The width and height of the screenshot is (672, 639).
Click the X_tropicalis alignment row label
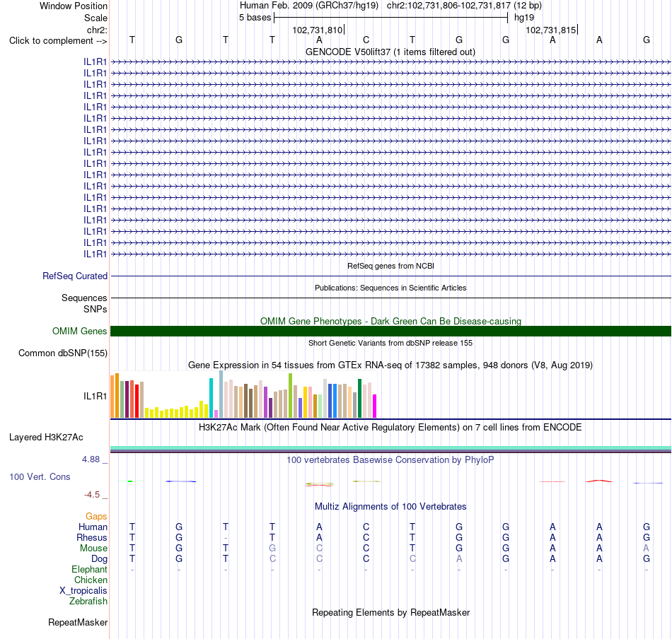pyautogui.click(x=83, y=591)
